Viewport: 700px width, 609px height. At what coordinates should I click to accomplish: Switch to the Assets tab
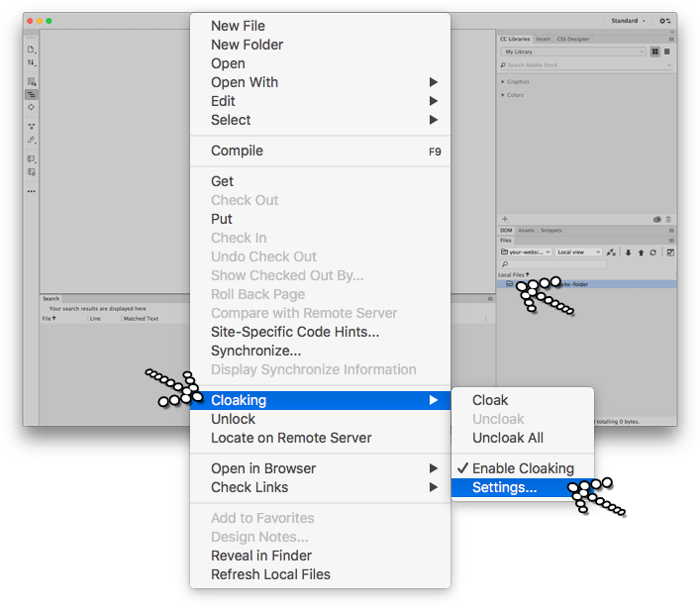[x=526, y=231]
